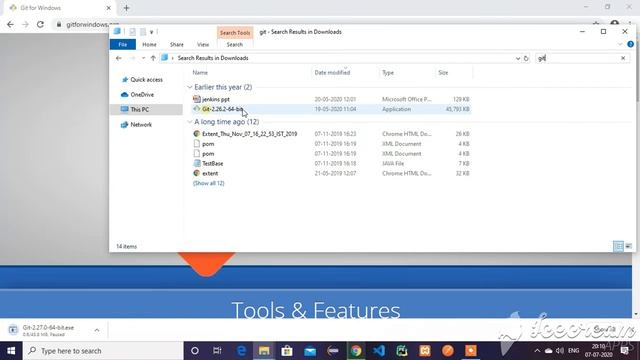
Task: Open Git-2.27.0 download options chevron
Action: click(97, 330)
